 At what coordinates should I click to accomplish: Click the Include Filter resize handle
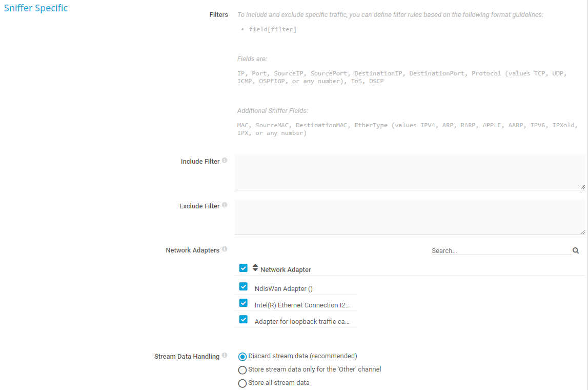582,187
